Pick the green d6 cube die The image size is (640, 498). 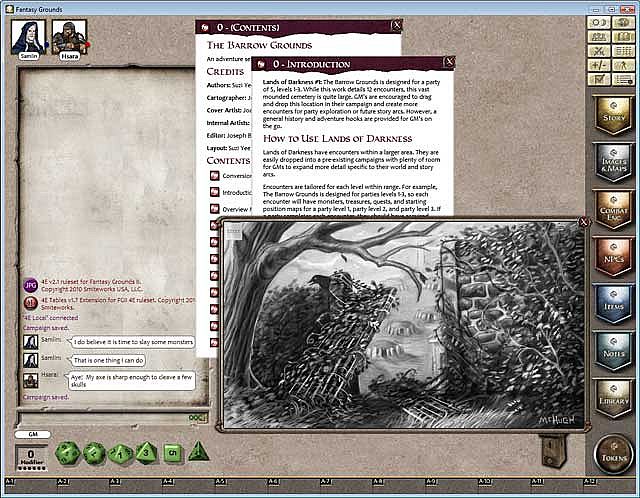[172, 453]
